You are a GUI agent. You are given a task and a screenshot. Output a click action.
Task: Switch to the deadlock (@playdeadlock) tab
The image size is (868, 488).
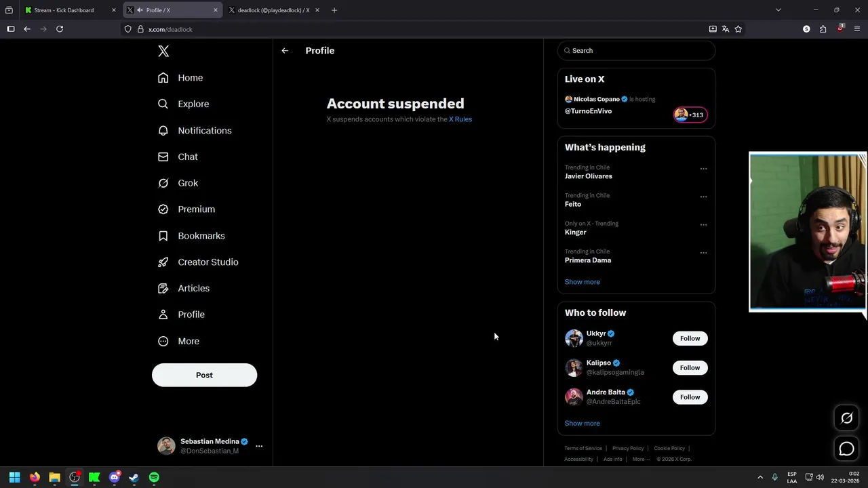click(273, 10)
